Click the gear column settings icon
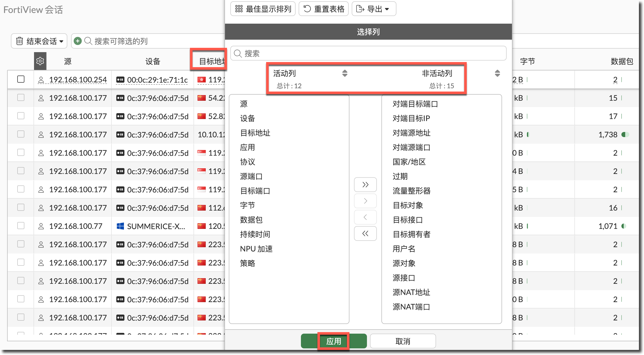Viewport: 644px width, 355px height. (x=40, y=61)
